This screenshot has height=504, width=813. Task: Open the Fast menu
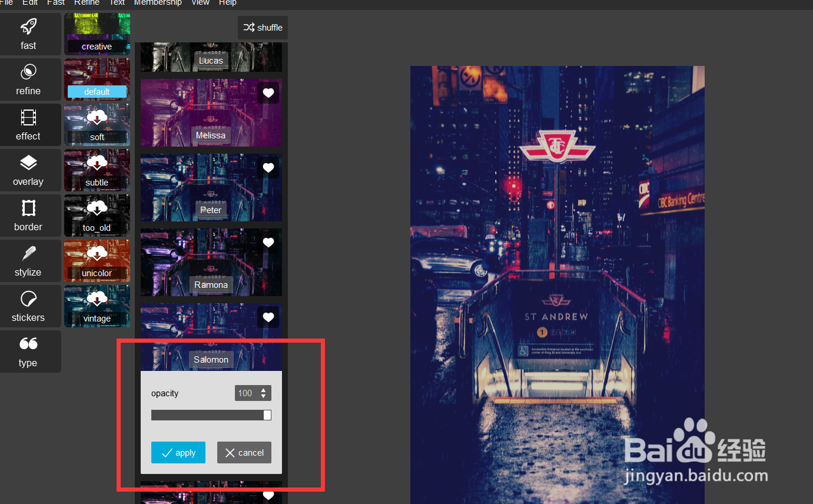[x=56, y=3]
